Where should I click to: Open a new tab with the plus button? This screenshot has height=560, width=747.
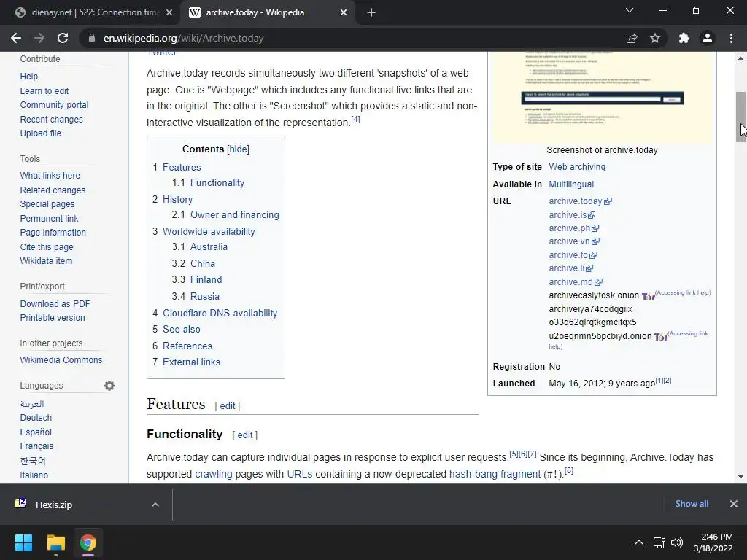point(371,12)
